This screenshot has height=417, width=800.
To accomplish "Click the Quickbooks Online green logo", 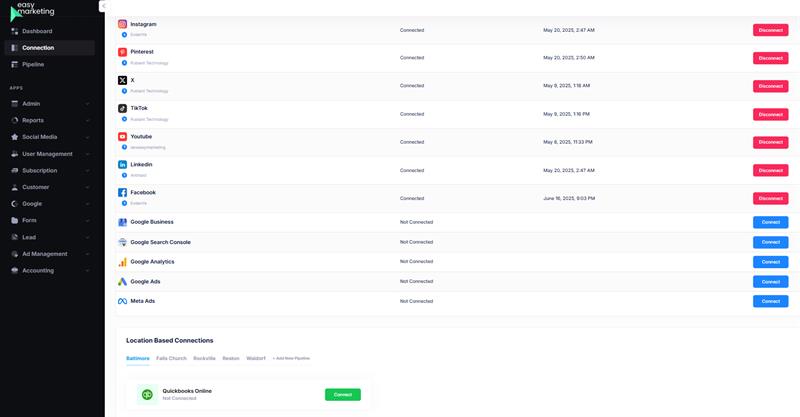I will [147, 395].
